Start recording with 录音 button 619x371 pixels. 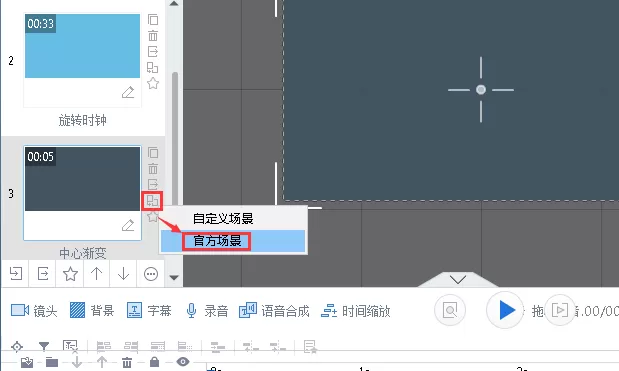tap(207, 311)
